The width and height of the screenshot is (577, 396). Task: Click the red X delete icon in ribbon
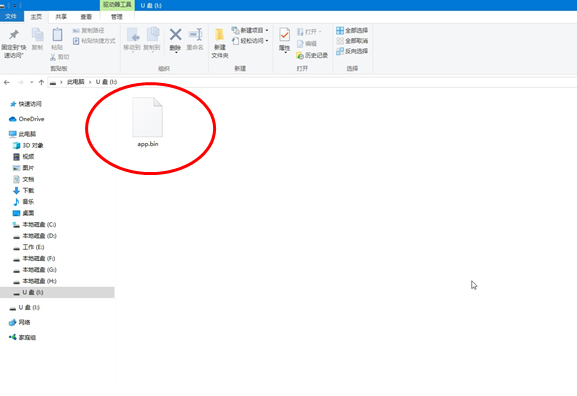coord(175,35)
